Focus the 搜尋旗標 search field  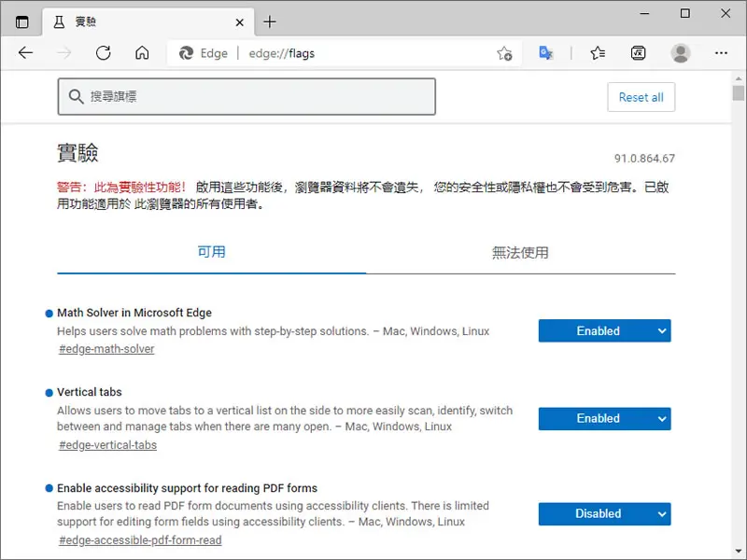click(x=247, y=97)
